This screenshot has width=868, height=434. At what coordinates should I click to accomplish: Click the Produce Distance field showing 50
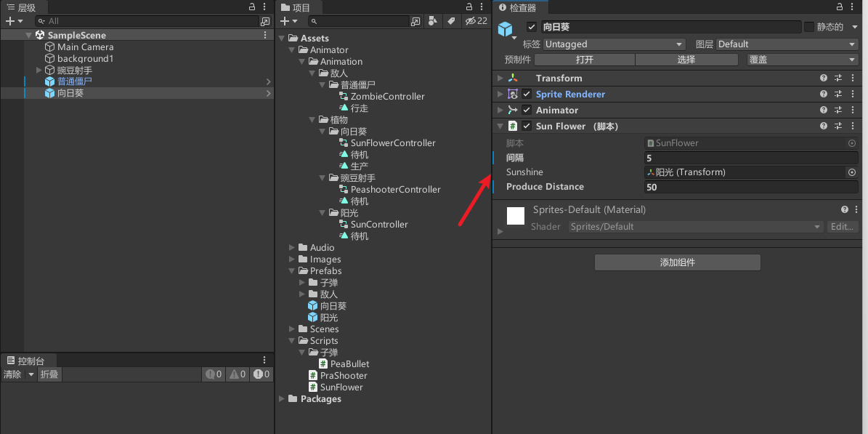[751, 187]
